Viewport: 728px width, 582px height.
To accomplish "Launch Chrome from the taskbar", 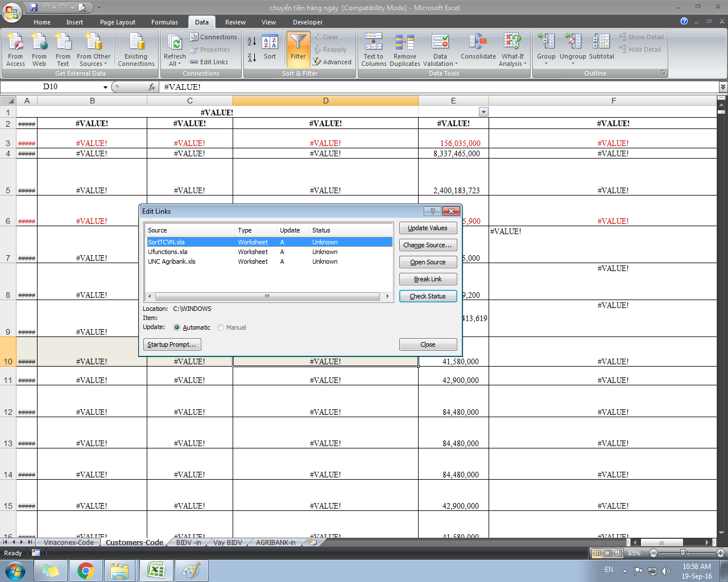I will 85,571.
